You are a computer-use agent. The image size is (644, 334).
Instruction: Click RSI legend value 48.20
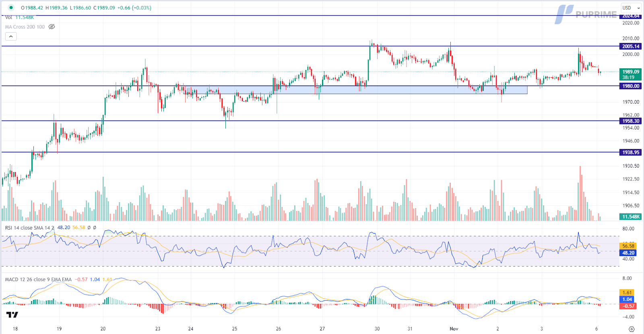coord(64,227)
